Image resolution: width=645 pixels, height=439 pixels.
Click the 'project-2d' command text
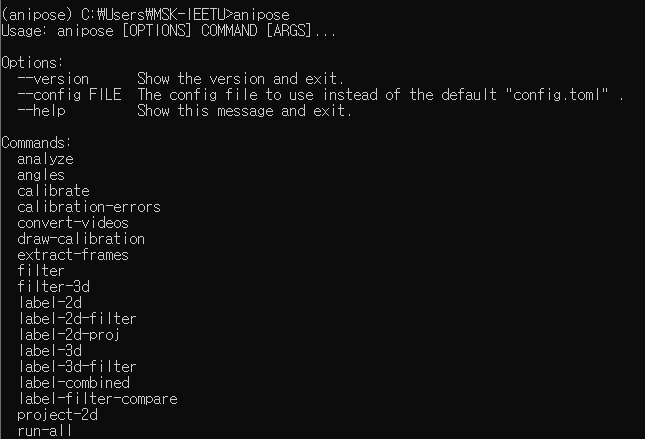tap(57, 415)
